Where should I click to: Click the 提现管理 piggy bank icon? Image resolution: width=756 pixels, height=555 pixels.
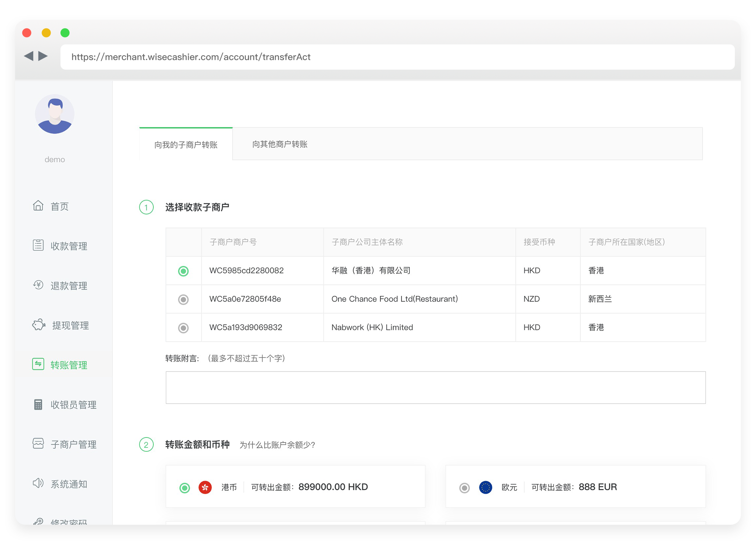point(39,325)
